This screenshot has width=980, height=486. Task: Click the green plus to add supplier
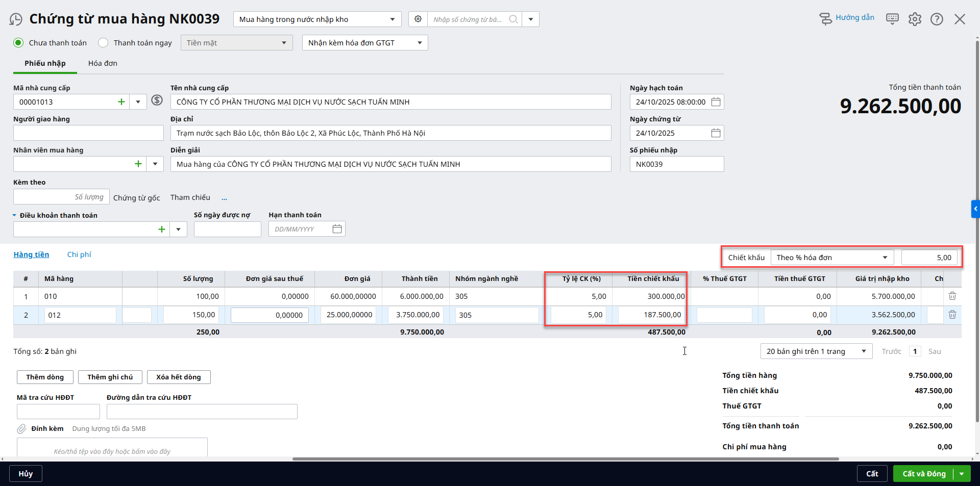tap(121, 102)
